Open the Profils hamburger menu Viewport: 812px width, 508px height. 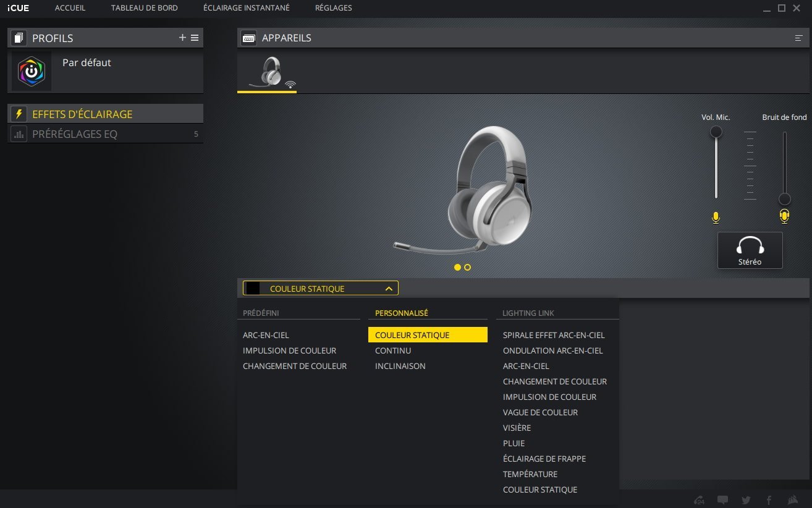(x=195, y=38)
